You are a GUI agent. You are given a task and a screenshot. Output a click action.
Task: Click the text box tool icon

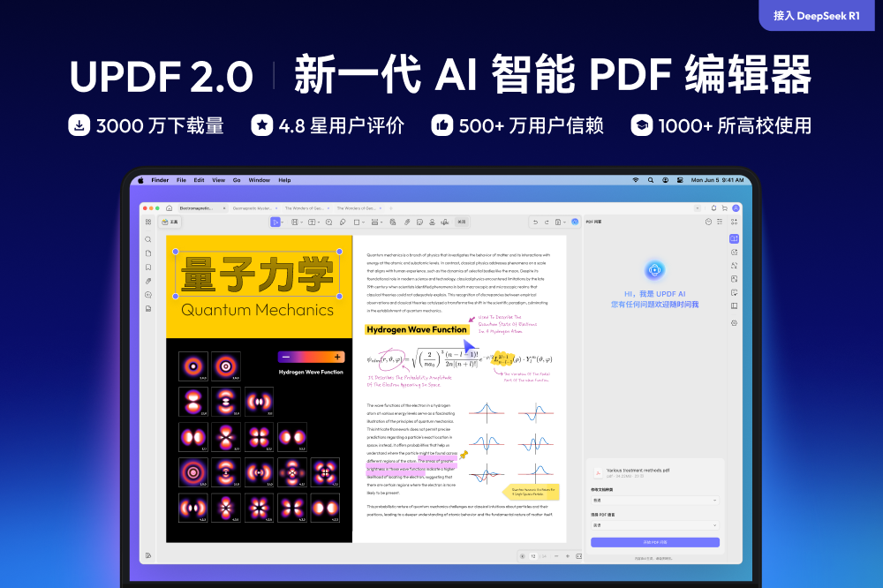(312, 222)
